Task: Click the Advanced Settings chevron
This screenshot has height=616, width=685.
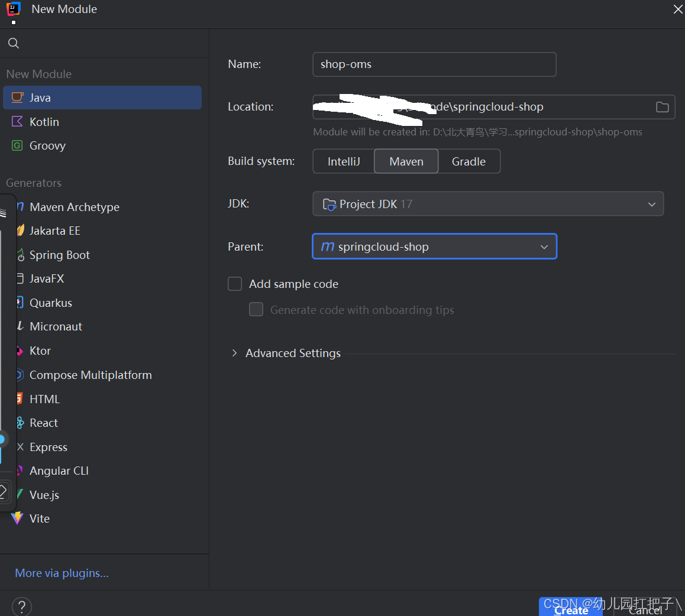Action: 235,353
